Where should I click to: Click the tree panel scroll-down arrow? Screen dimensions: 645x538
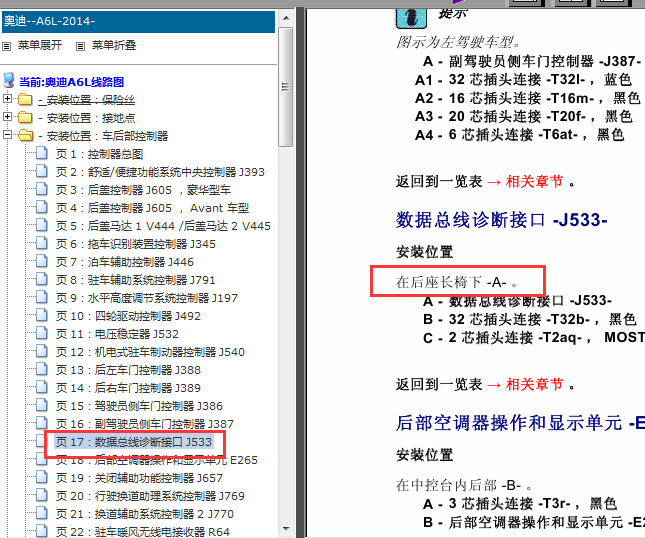(x=286, y=529)
